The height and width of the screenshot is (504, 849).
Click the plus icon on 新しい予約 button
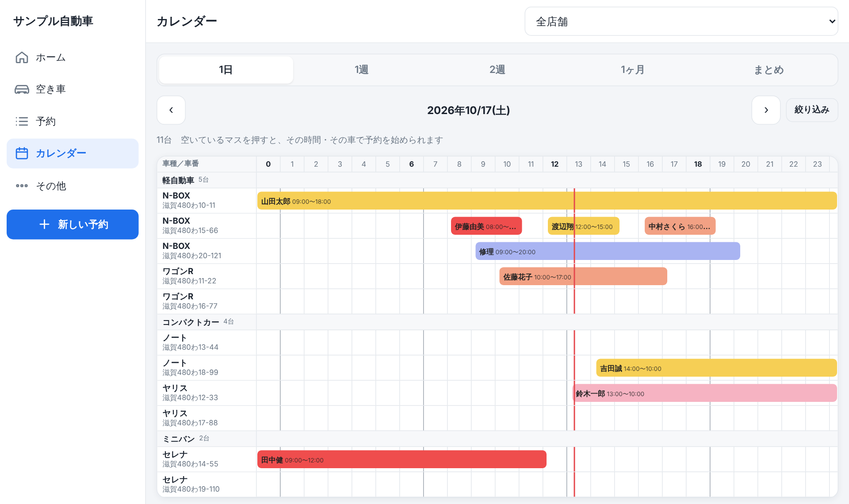[44, 224]
